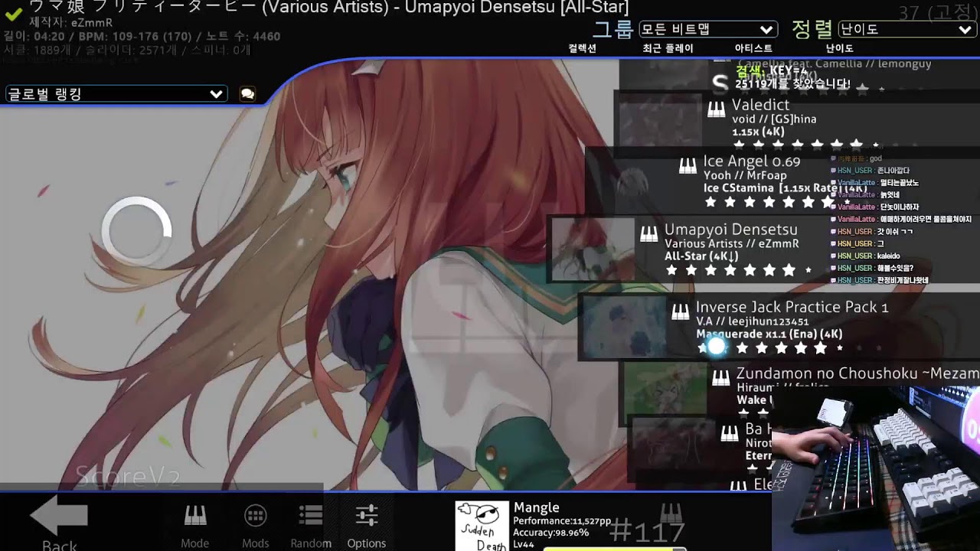This screenshot has height=551, width=980.
Task: Click the mania keys icon on Umapyoi Densetsu
Action: click(x=648, y=234)
